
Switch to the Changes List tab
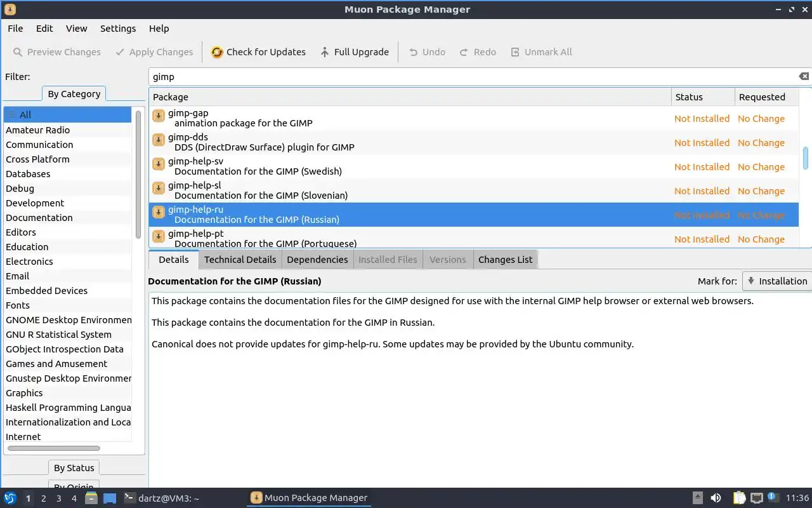[505, 259]
